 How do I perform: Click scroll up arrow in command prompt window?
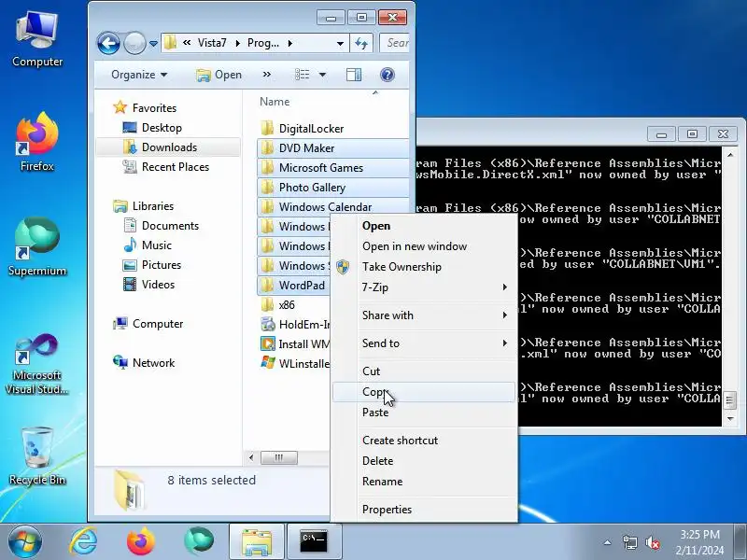pos(730,155)
